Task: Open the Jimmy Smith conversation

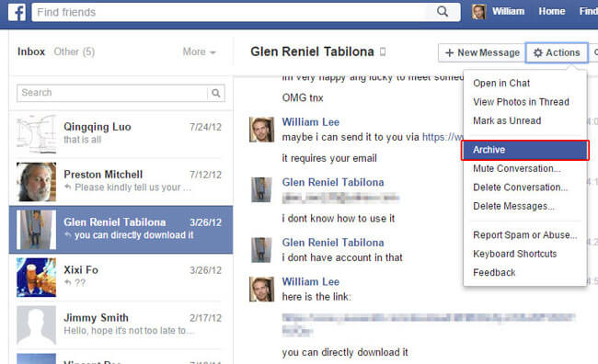Action: pyautogui.click(x=121, y=325)
